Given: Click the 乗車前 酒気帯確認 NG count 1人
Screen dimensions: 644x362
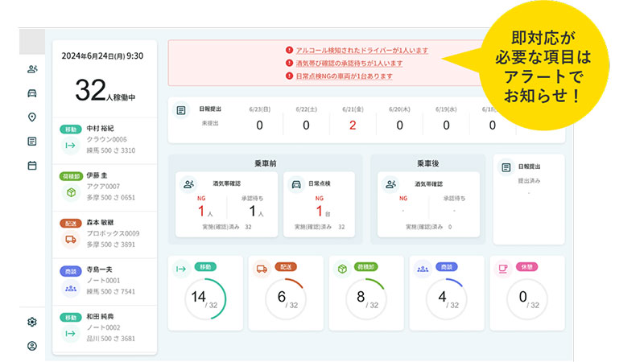Looking at the screenshot, I should (205, 212).
